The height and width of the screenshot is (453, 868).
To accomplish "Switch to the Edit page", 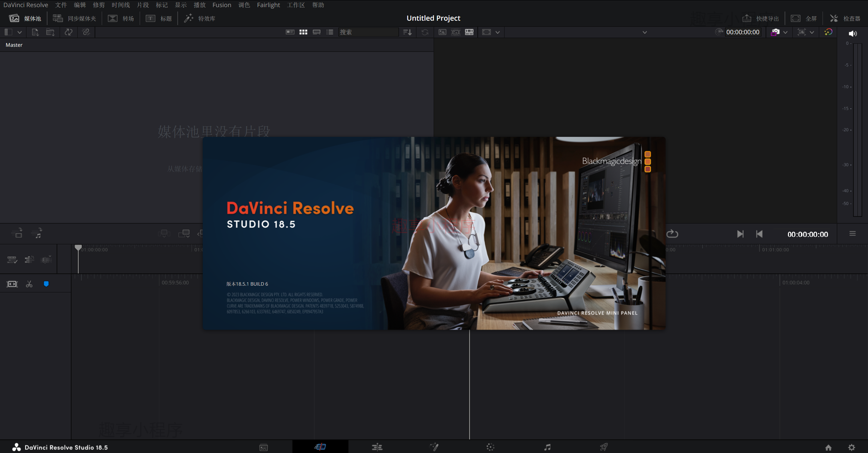I will tap(377, 448).
